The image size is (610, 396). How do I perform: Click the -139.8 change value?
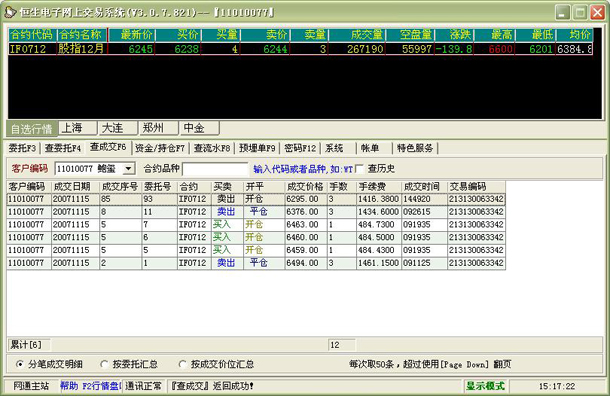[x=454, y=49]
